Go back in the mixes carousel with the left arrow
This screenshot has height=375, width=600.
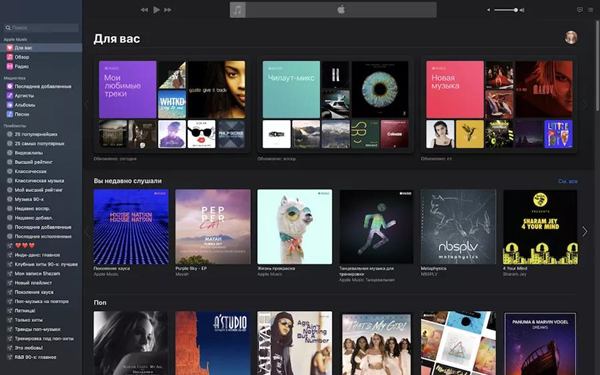pyautogui.click(x=87, y=104)
